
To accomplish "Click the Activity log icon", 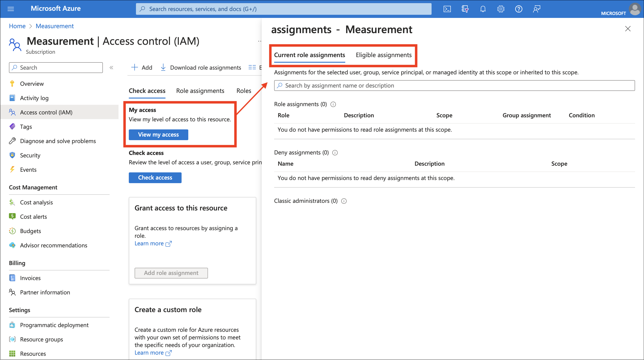I will pos(13,97).
